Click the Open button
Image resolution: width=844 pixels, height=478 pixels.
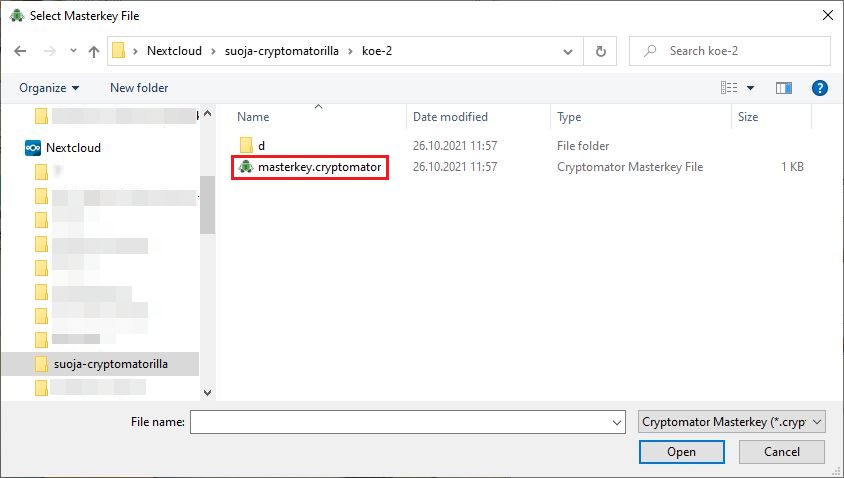681,452
